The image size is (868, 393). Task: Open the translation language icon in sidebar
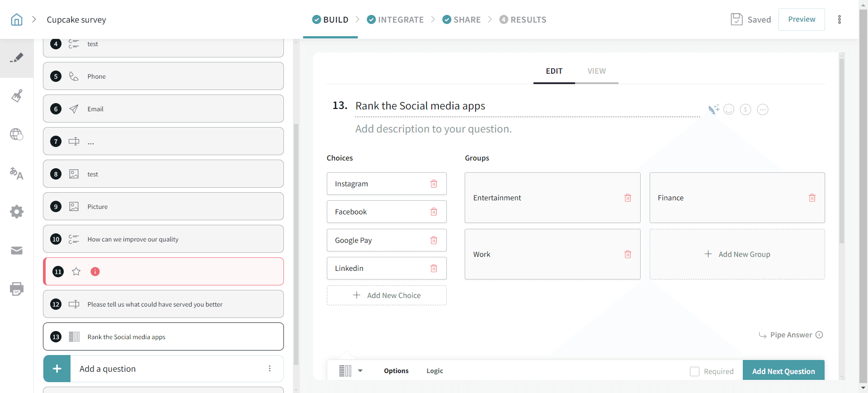click(x=17, y=173)
